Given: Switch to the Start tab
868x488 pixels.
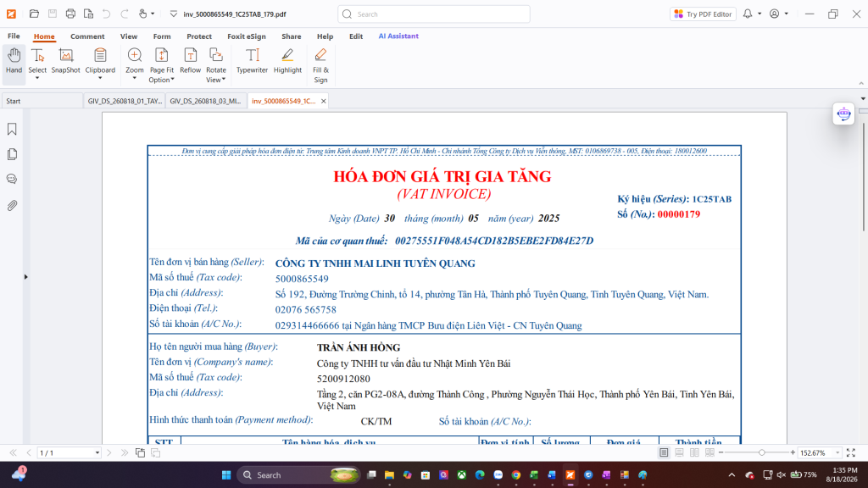Looking at the screenshot, I should click(x=42, y=101).
